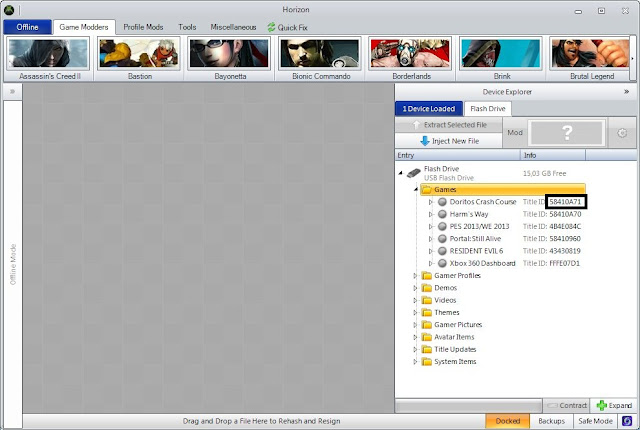Click the Gamer Pictures folder icon

427,325
